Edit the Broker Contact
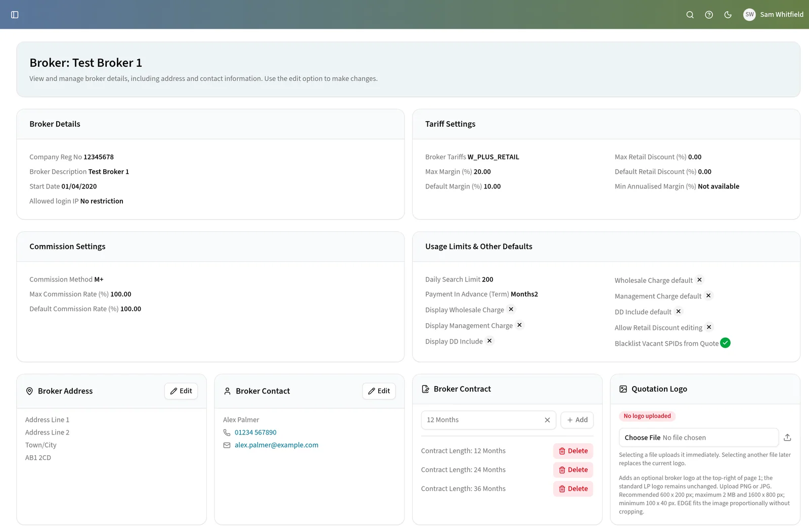The height and width of the screenshot is (532, 809). (379, 391)
